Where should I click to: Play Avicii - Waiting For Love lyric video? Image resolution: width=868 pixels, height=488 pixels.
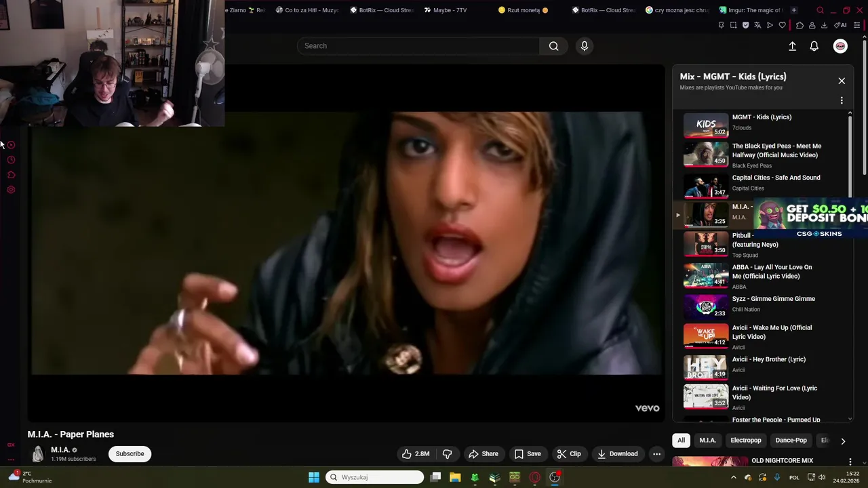click(761, 396)
